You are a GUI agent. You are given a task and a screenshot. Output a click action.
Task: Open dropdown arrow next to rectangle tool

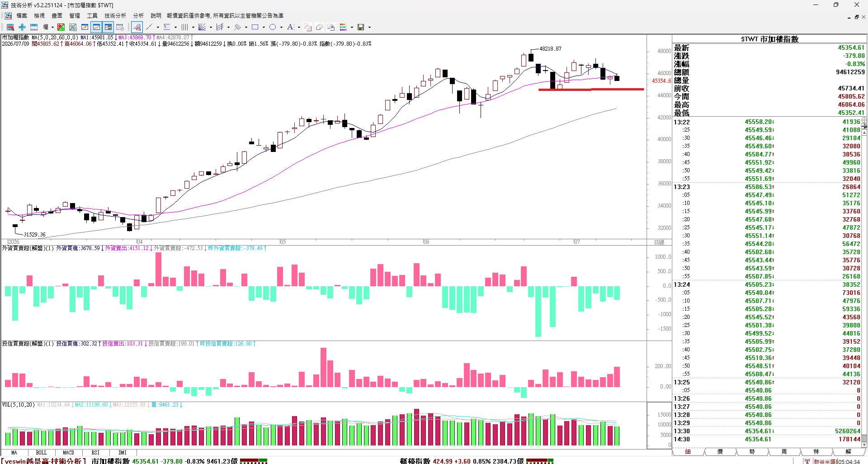click(x=264, y=27)
